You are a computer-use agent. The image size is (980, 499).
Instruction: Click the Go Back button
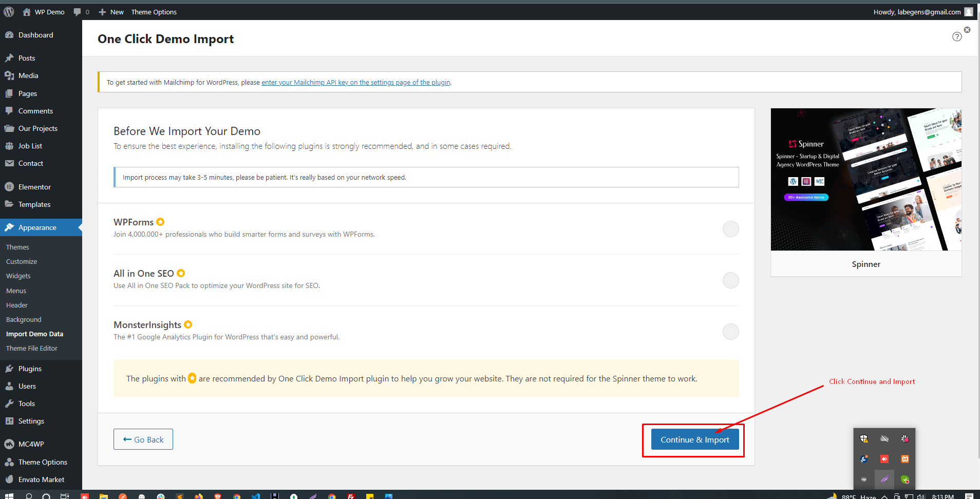[143, 439]
